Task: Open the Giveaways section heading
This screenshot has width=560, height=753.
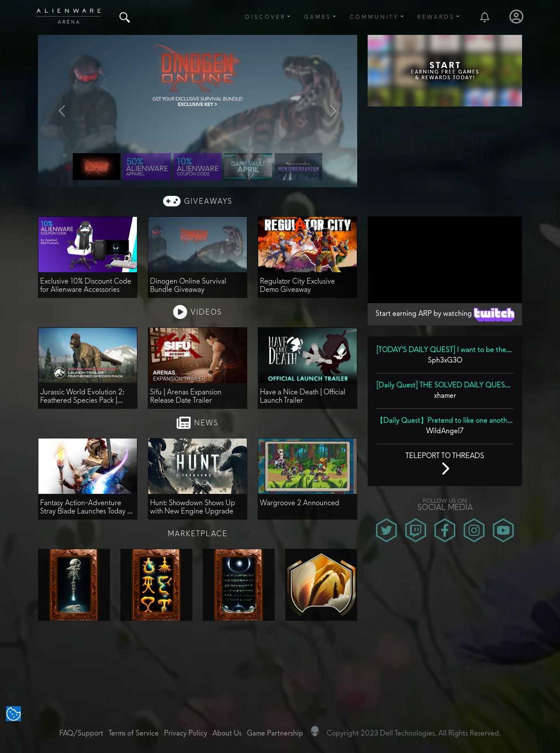Action: pyautogui.click(x=208, y=201)
